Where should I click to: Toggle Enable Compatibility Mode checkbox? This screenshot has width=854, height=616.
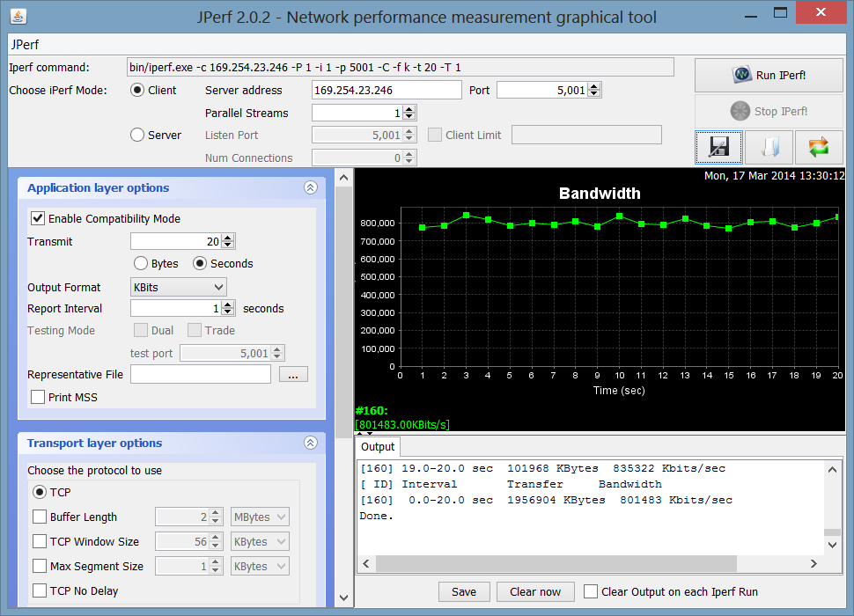(x=38, y=219)
